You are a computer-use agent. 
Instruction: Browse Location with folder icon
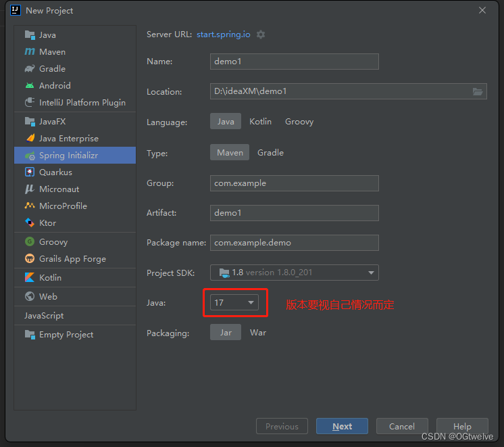(478, 92)
